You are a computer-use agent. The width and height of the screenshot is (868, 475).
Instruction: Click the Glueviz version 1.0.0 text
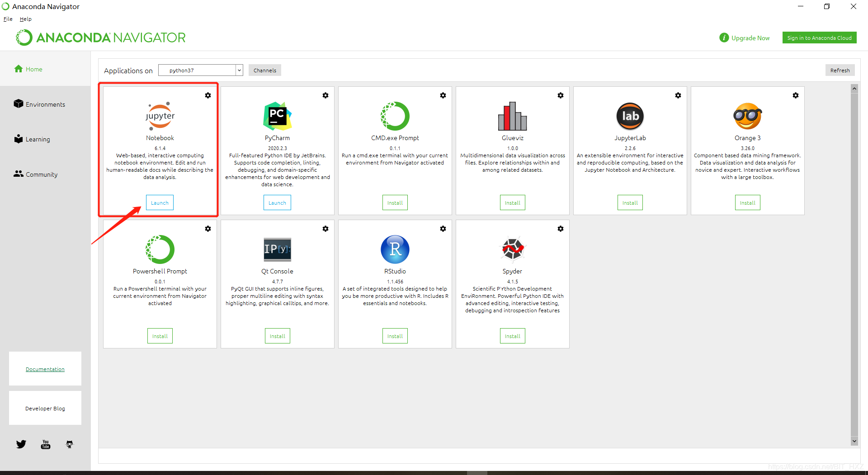coord(513,148)
